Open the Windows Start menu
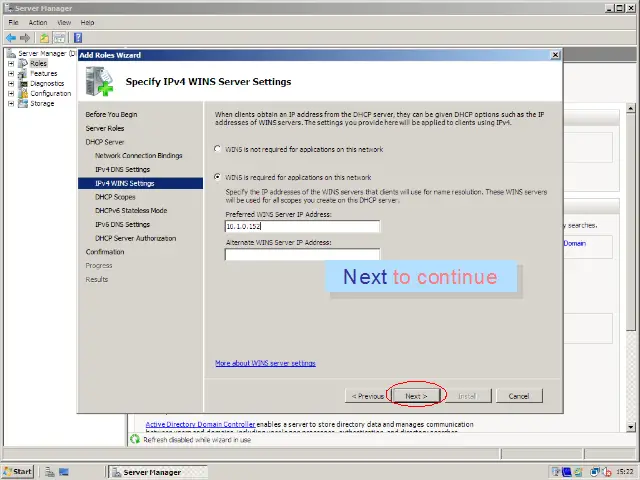This screenshot has width=640, height=480. 18,471
